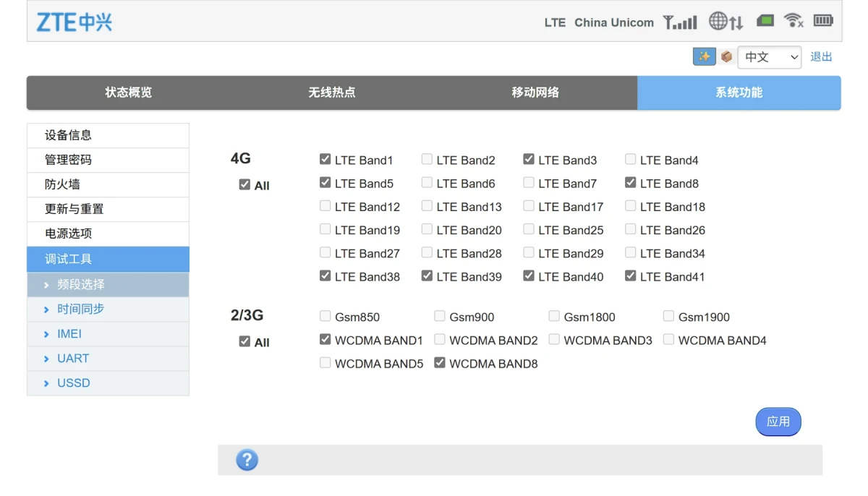Disable the WCDMA BAND8 checkbox

[x=440, y=363]
